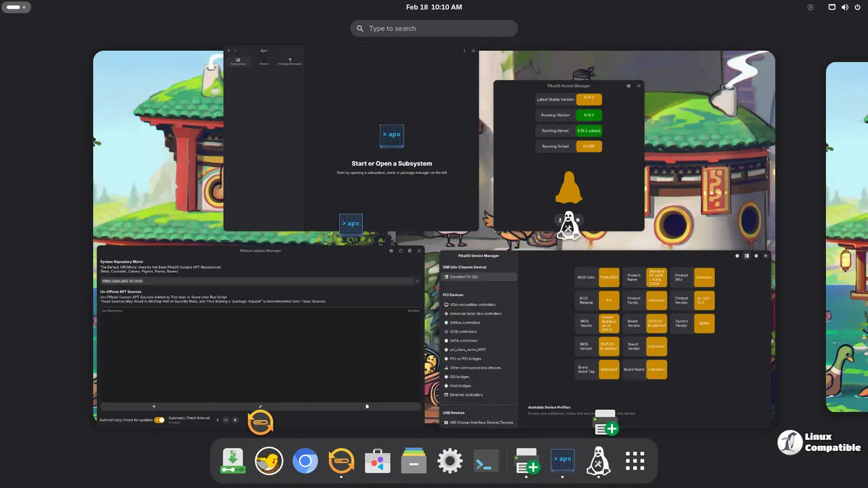Open the Apx window's three-dot menu
Viewport: 868px width, 488px height.
pos(464,51)
